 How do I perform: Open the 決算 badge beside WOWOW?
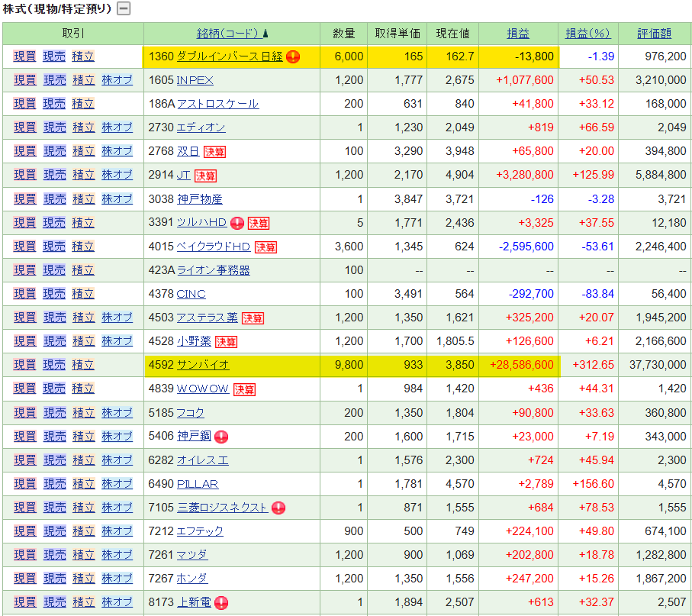tap(244, 389)
